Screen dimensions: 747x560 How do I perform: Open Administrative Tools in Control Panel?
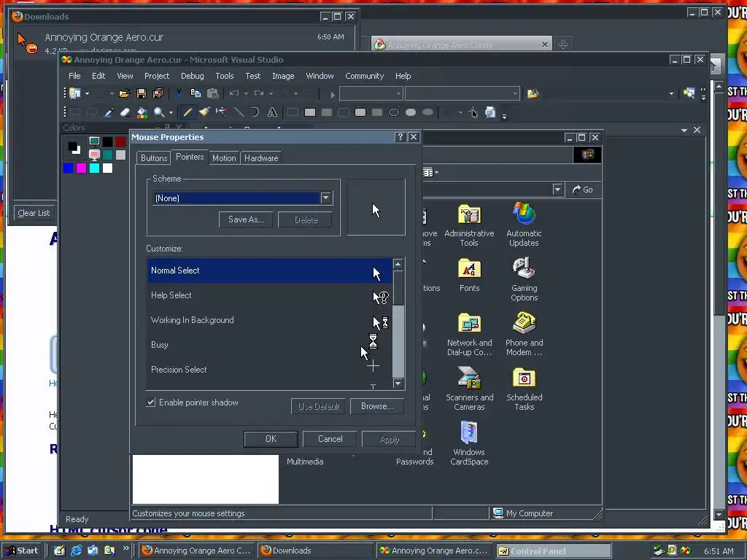click(x=469, y=225)
